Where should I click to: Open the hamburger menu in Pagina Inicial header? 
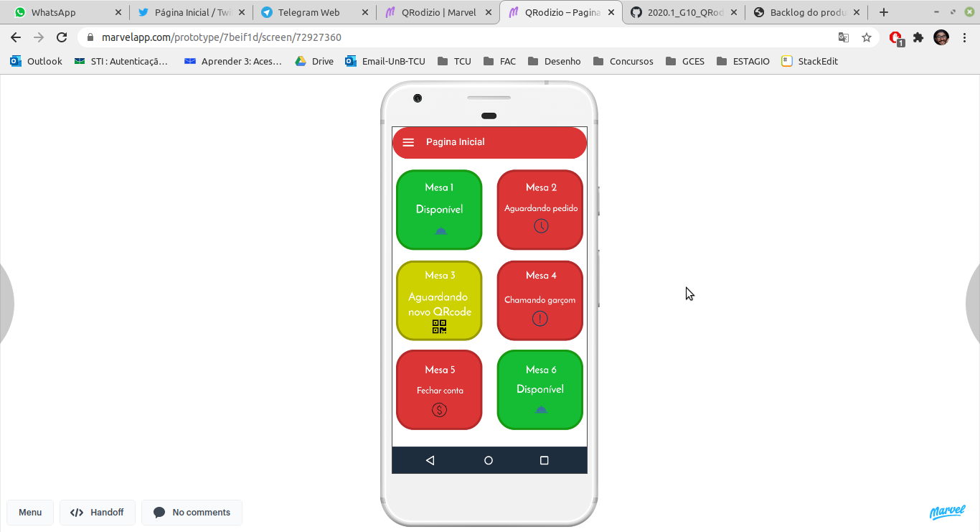pos(408,142)
